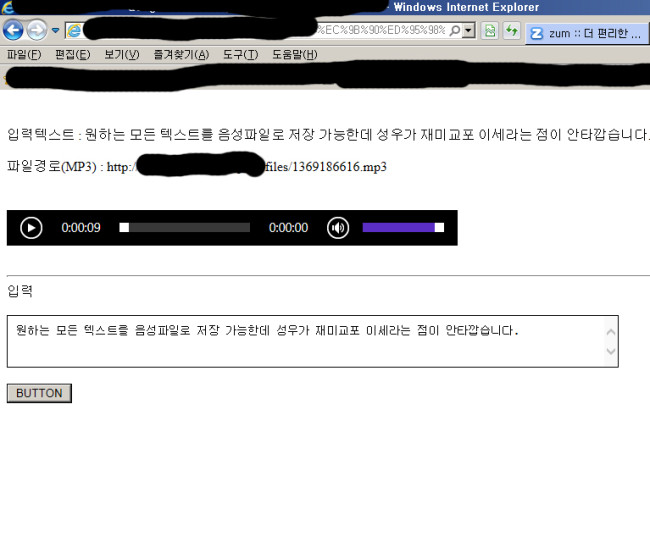Open the 보기(V) menu
This screenshot has width=650, height=559.
tap(121, 54)
